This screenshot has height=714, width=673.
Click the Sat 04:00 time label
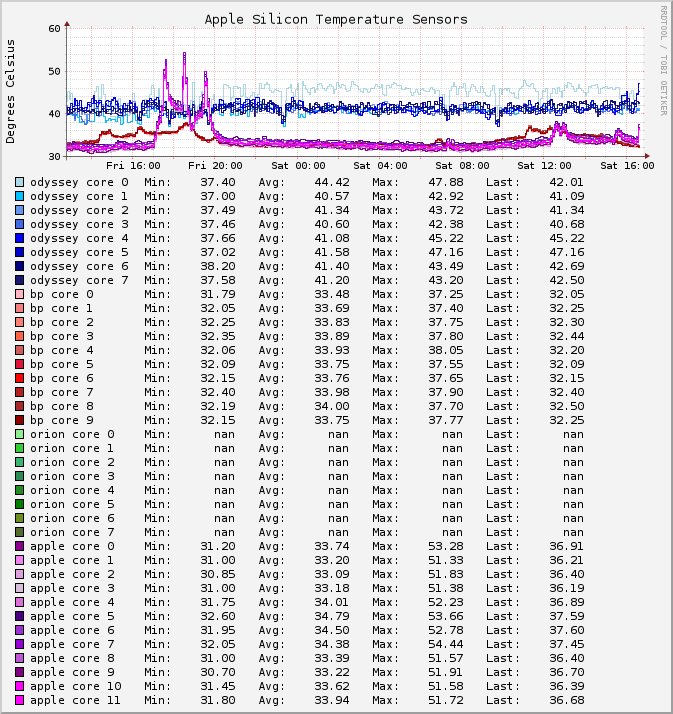tap(380, 166)
